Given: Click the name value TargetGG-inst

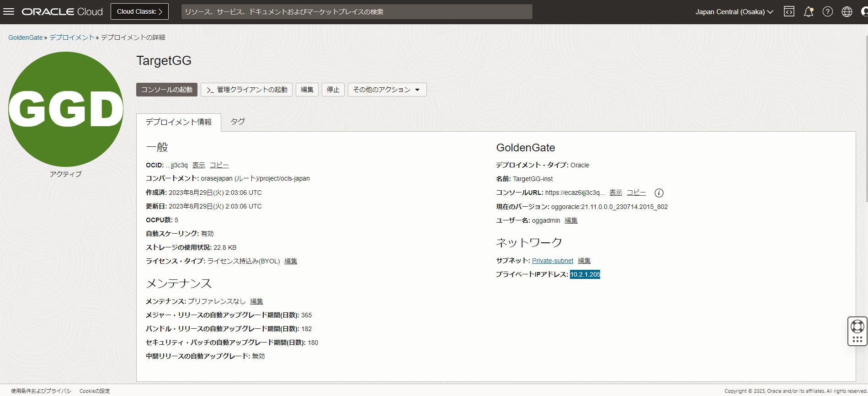Looking at the screenshot, I should pyautogui.click(x=533, y=179).
